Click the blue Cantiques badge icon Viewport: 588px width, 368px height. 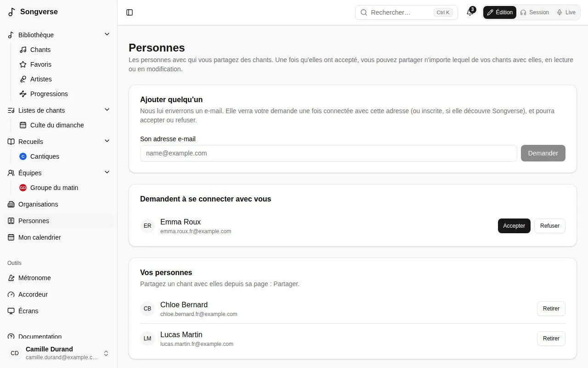[23, 156]
